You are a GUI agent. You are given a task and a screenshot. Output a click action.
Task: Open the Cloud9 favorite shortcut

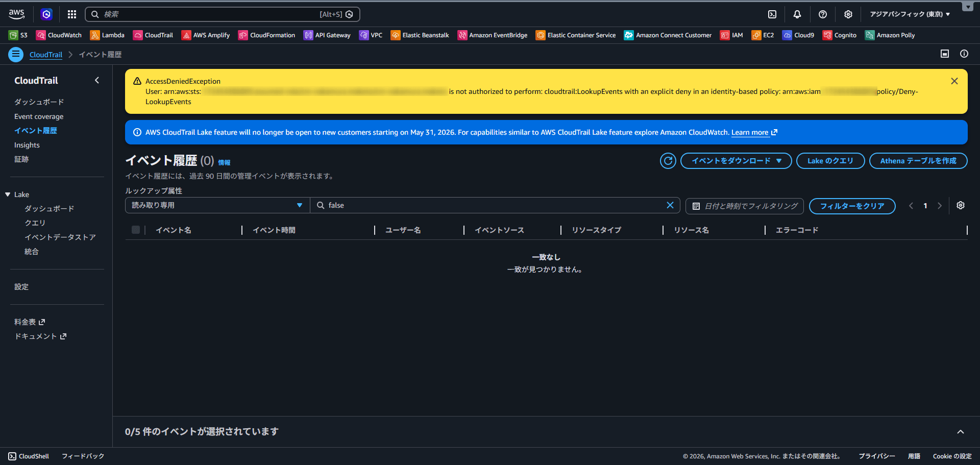pos(798,35)
